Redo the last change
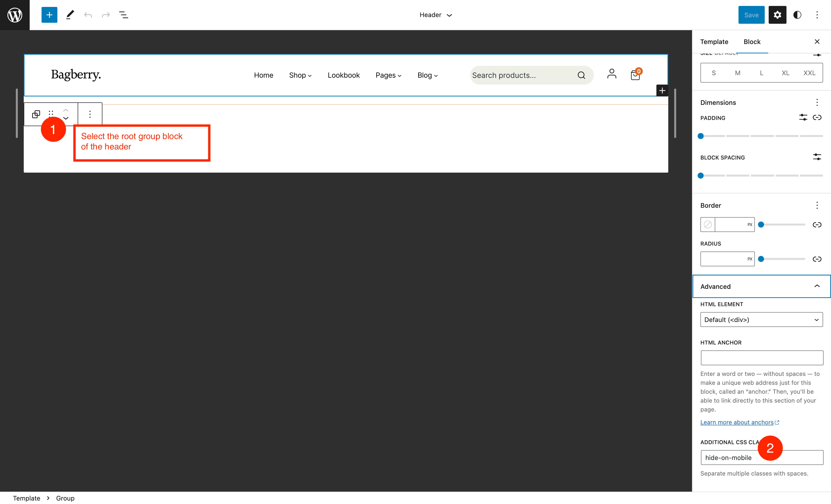 106,15
